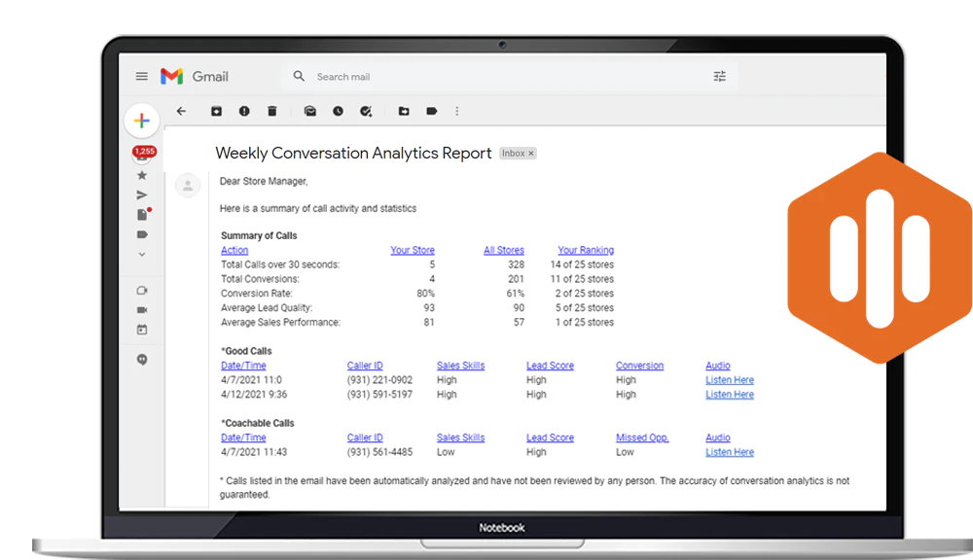Click Caller ID link under Good Calls
The height and width of the screenshot is (560, 973).
point(365,366)
